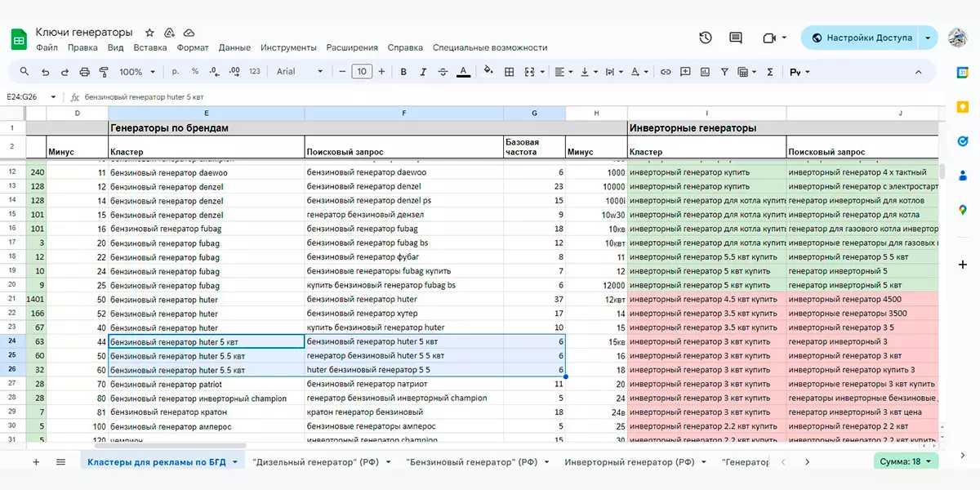
Task: Open Google Maps in side panel
Action: click(963, 210)
